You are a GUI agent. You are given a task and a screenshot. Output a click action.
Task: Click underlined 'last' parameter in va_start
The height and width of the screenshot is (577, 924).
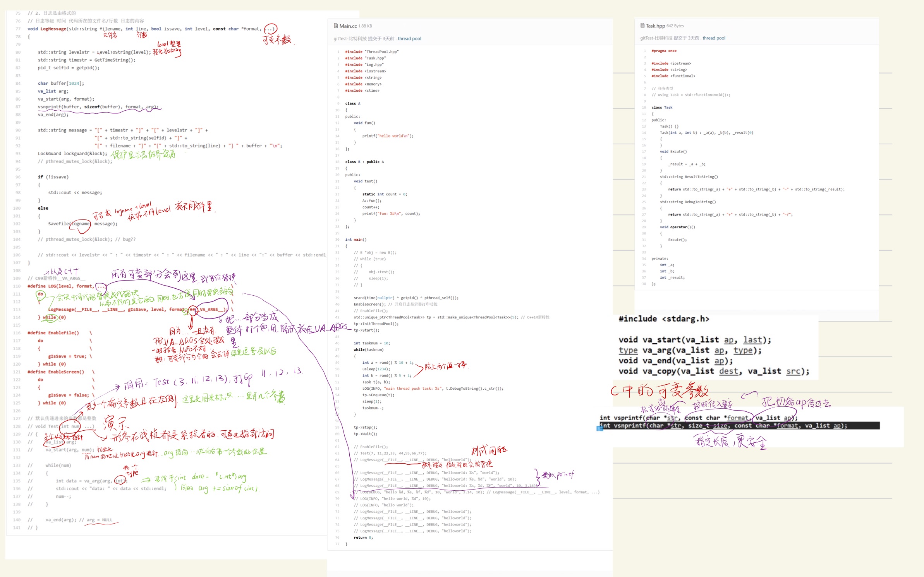(x=752, y=340)
